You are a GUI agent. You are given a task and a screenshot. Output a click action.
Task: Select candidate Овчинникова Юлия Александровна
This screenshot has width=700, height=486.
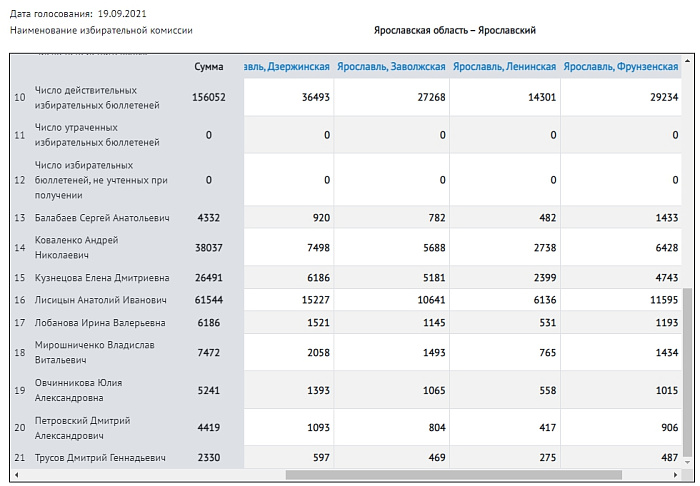point(79,390)
